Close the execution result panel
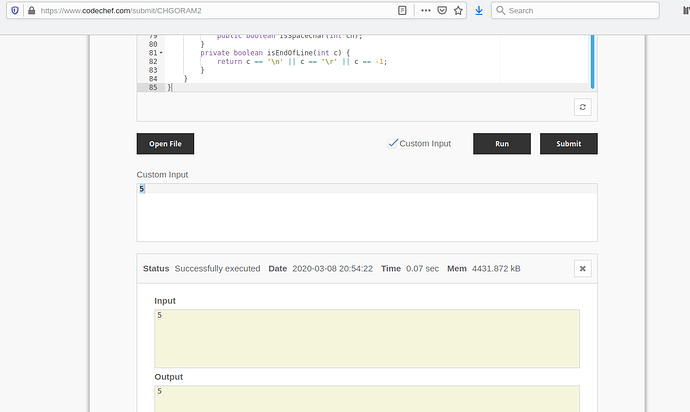 click(583, 269)
